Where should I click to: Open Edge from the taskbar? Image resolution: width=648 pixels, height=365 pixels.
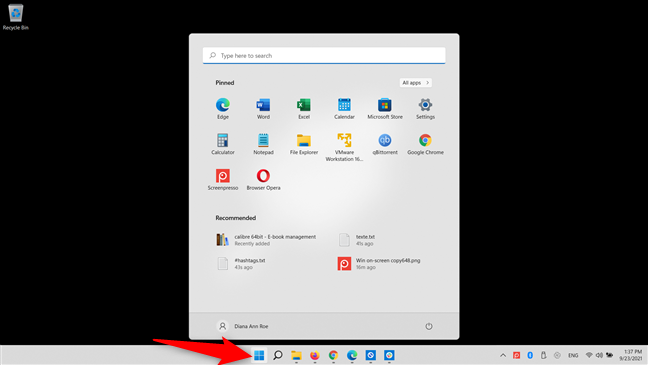tap(352, 355)
